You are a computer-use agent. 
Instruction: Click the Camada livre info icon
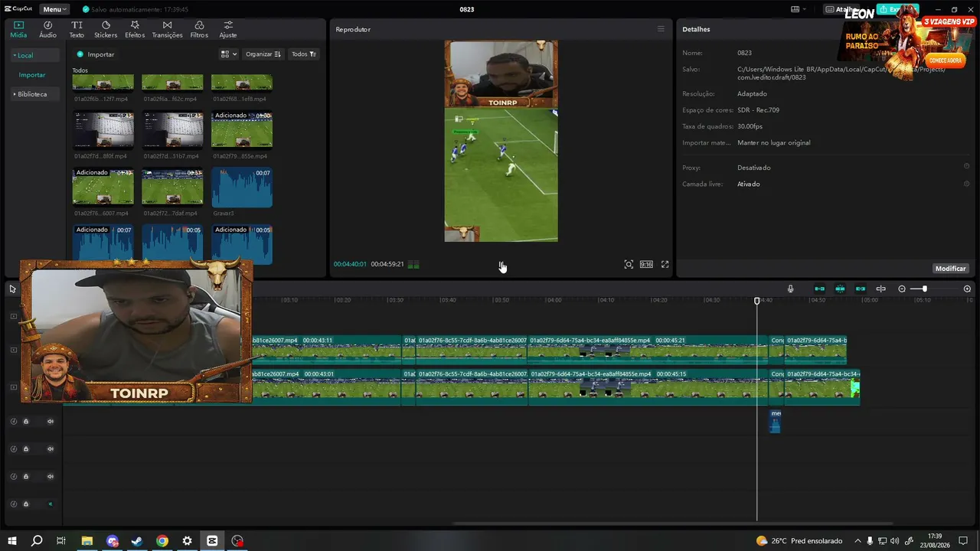[966, 184]
